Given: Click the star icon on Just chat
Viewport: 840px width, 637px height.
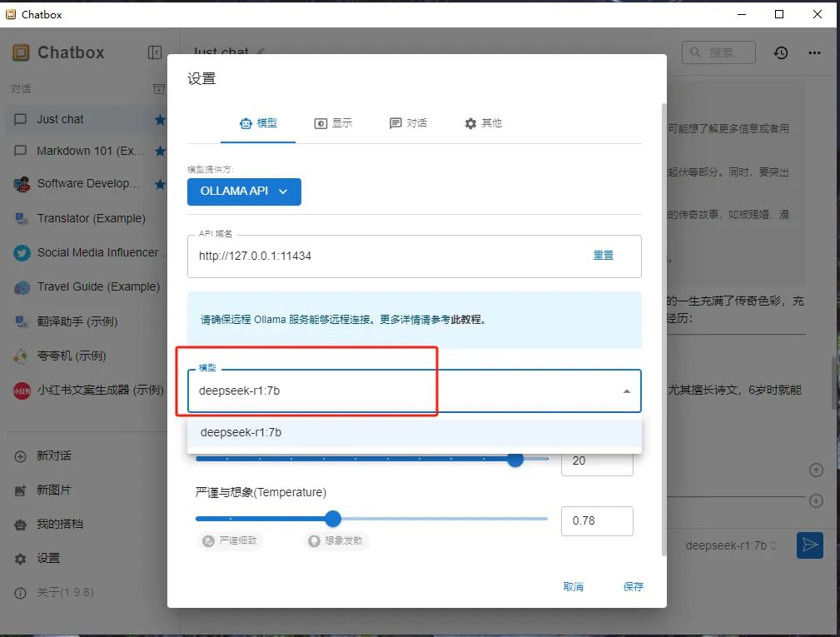Looking at the screenshot, I should click(x=160, y=119).
